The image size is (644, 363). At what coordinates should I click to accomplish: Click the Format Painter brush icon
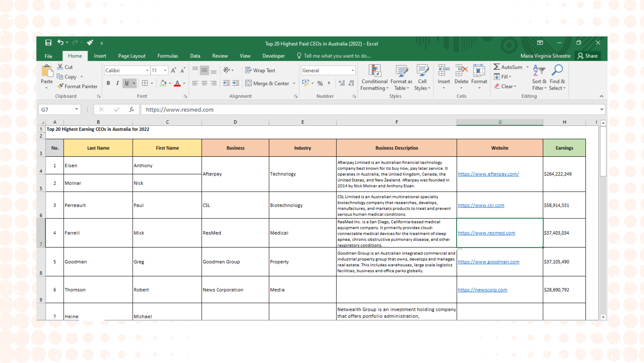pyautogui.click(x=60, y=86)
